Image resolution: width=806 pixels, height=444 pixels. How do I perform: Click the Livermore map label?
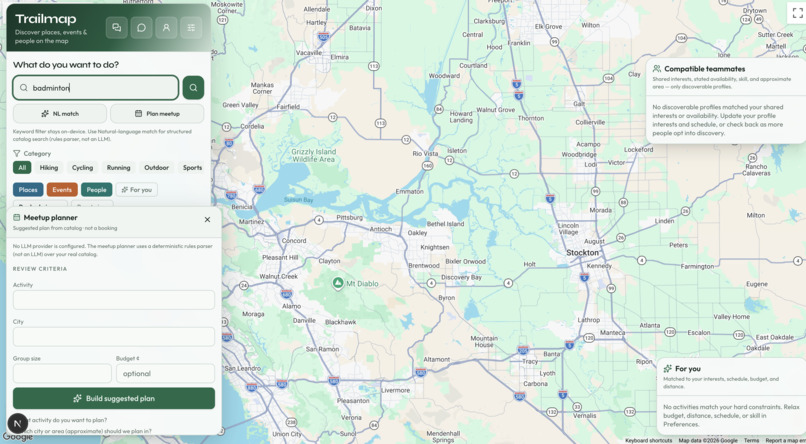(395, 390)
